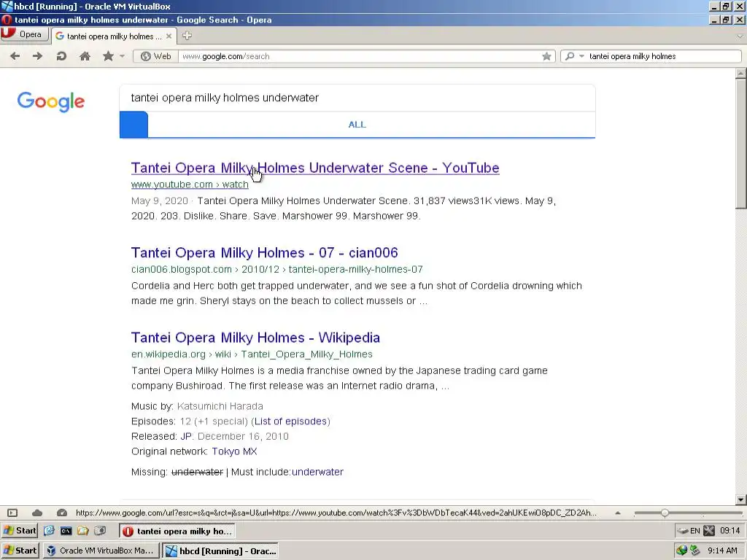The height and width of the screenshot is (560, 747).
Task: Open the Opera menu button
Action: pyautogui.click(x=24, y=34)
